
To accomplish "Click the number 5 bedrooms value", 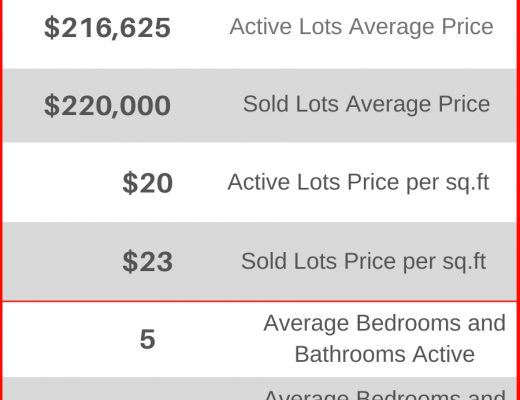I will [147, 339].
